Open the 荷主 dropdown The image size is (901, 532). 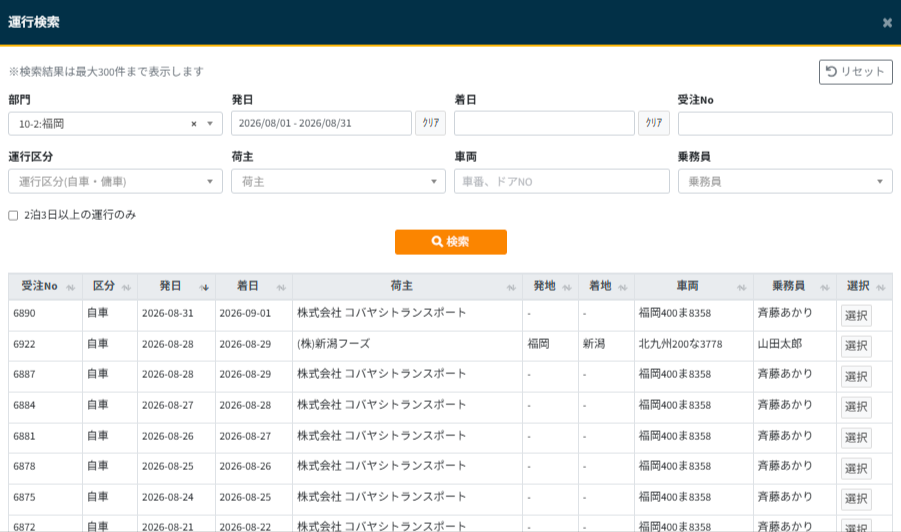click(x=338, y=182)
